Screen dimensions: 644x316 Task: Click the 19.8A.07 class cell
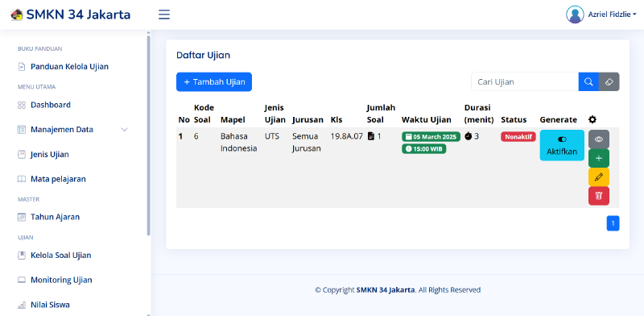tap(347, 136)
